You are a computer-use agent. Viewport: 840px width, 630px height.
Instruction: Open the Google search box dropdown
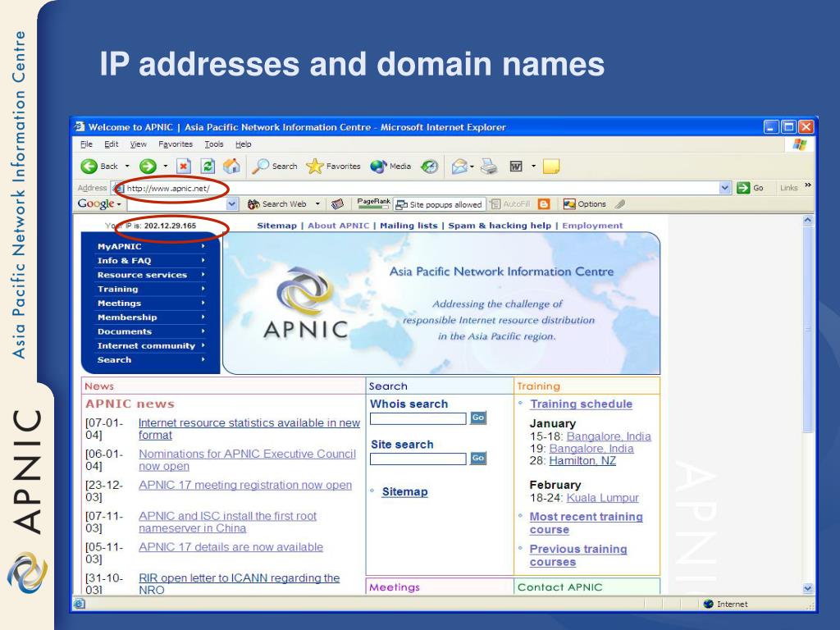[231, 204]
